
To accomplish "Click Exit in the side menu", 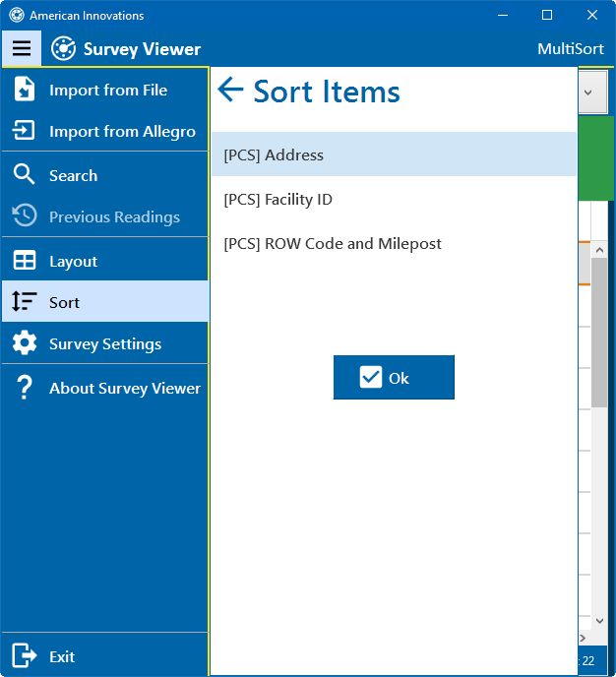I will tap(105, 656).
